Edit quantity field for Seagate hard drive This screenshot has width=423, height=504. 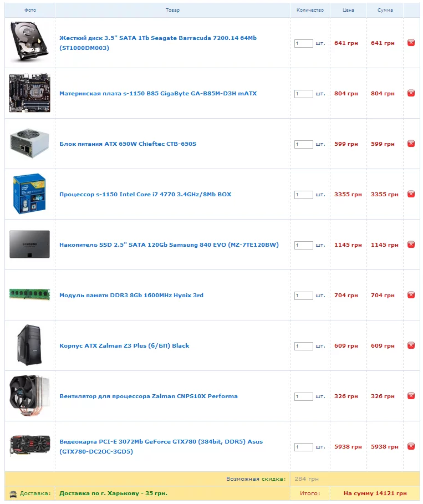coord(303,43)
